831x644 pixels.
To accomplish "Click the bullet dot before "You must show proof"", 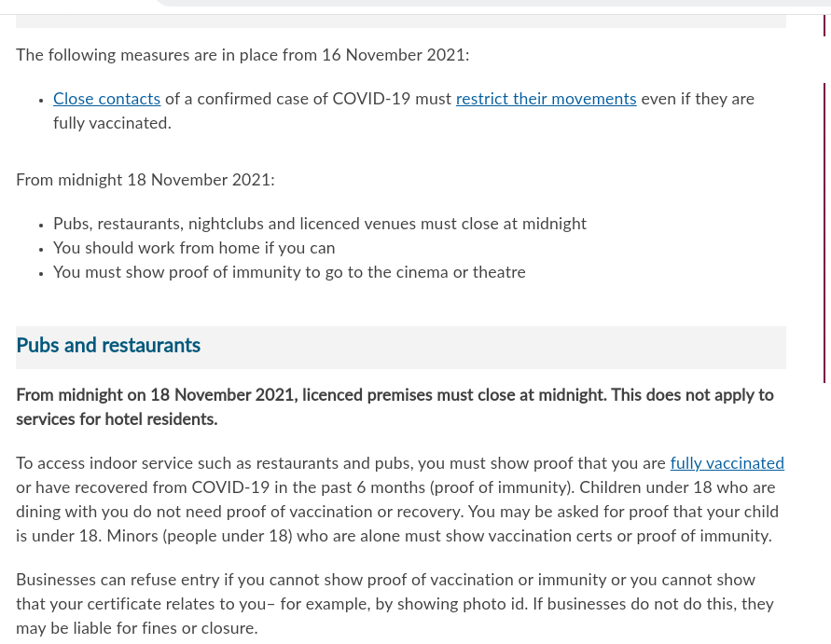I will (x=42, y=274).
